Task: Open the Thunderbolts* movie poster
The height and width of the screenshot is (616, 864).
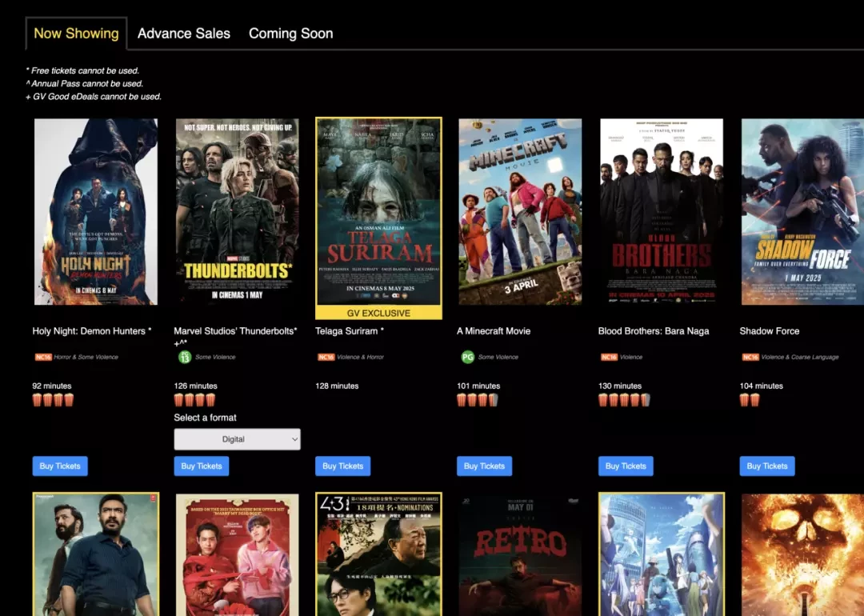Action: 238,211
